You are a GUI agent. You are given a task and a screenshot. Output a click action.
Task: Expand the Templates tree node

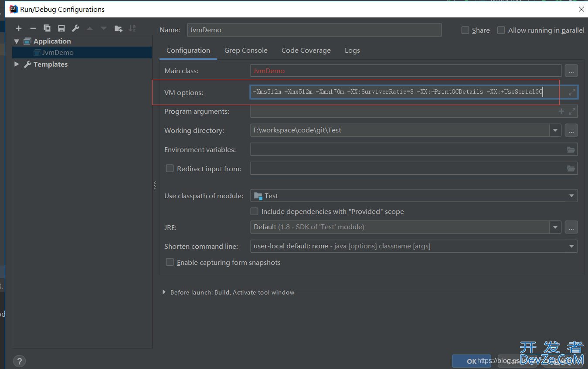17,64
